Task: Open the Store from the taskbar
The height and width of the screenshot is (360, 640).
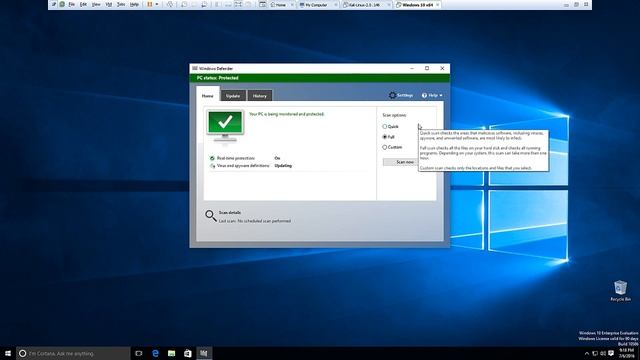Action: pos(188,353)
